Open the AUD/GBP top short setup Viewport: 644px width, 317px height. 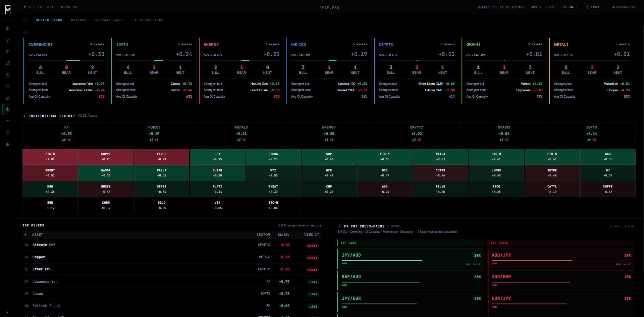(561, 280)
